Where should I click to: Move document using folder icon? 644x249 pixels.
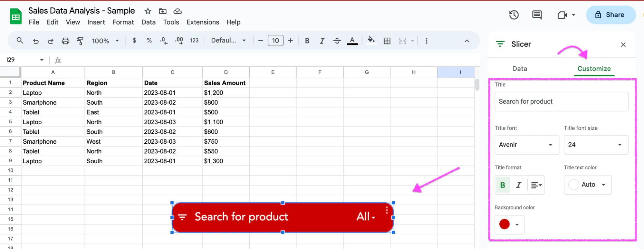(163, 11)
